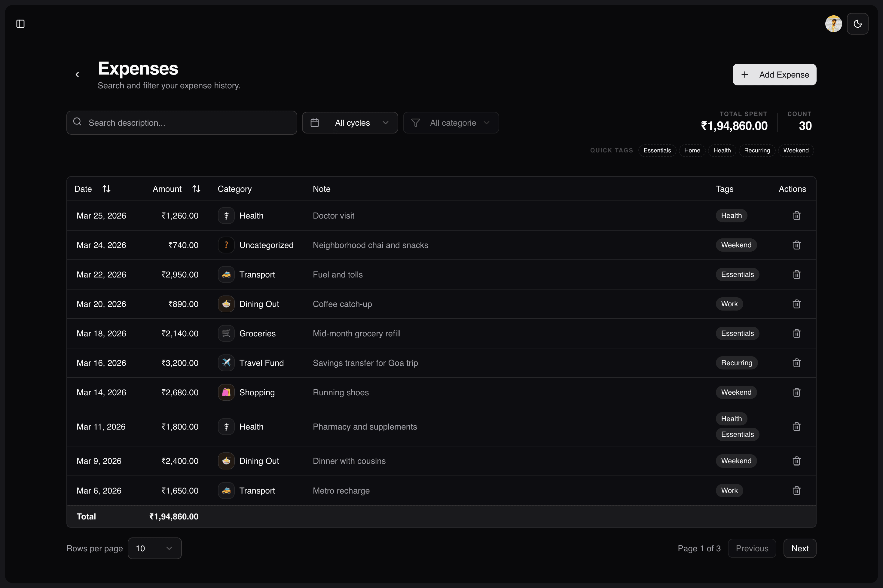Viewport: 883px width, 588px height.
Task: Toggle the sidebar panel icon
Action: pyautogui.click(x=21, y=24)
